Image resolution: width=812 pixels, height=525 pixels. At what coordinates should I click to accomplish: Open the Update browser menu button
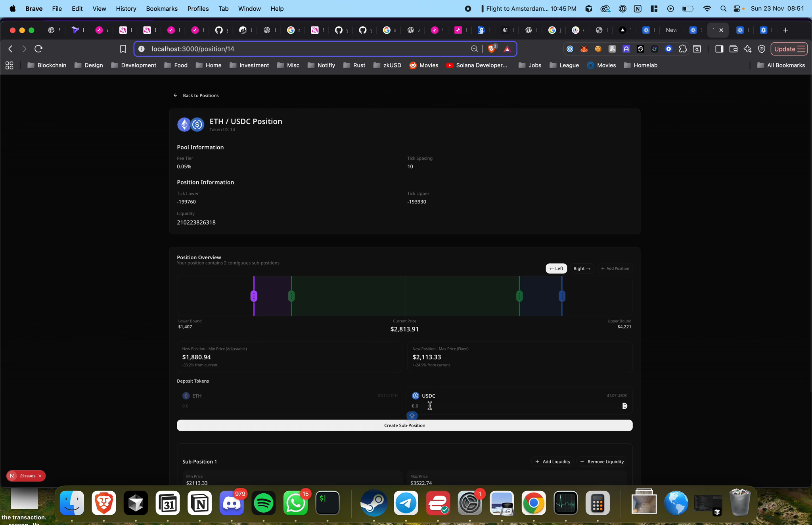[789, 49]
